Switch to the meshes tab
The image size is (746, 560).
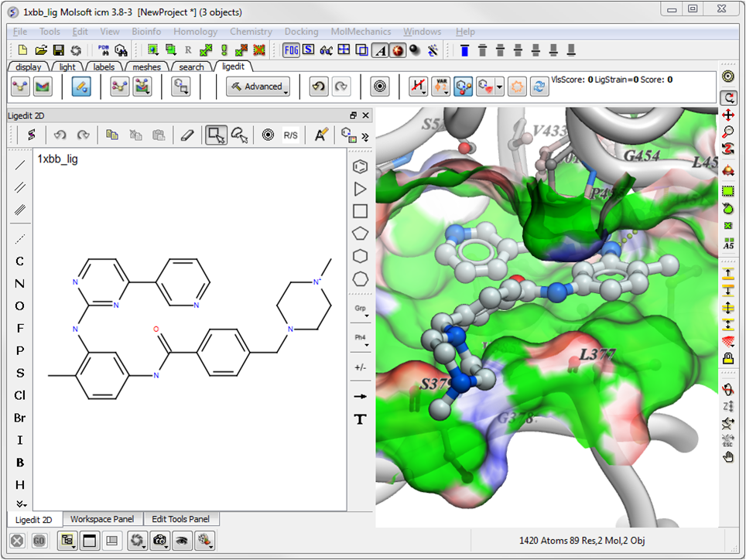146,67
